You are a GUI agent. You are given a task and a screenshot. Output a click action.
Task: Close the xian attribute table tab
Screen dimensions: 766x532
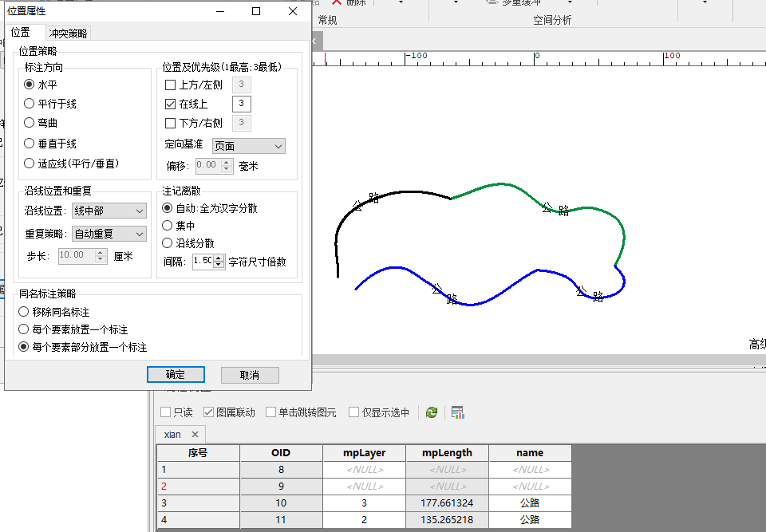click(x=194, y=435)
